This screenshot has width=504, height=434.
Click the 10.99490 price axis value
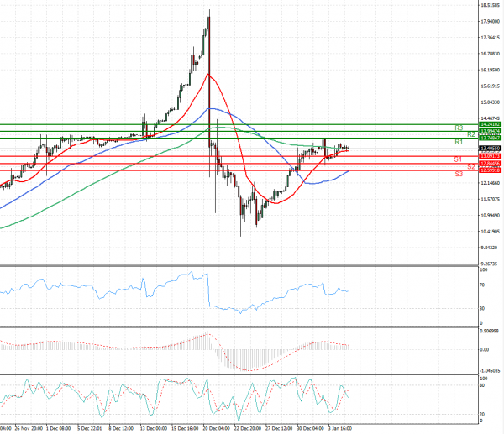pyautogui.click(x=491, y=215)
